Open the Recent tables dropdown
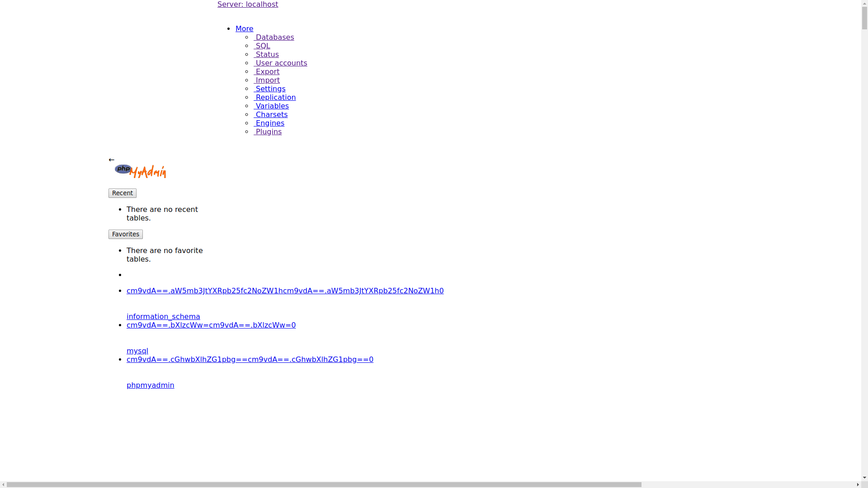The image size is (868, 488). pyautogui.click(x=122, y=193)
